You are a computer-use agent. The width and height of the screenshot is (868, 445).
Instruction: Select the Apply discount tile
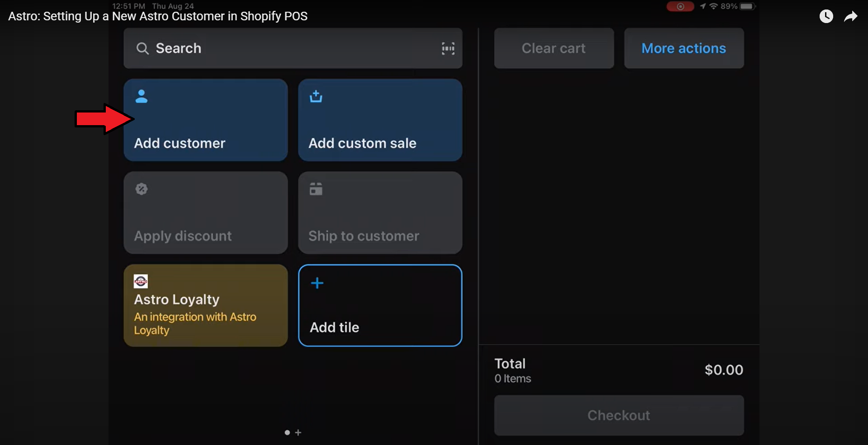coord(206,212)
